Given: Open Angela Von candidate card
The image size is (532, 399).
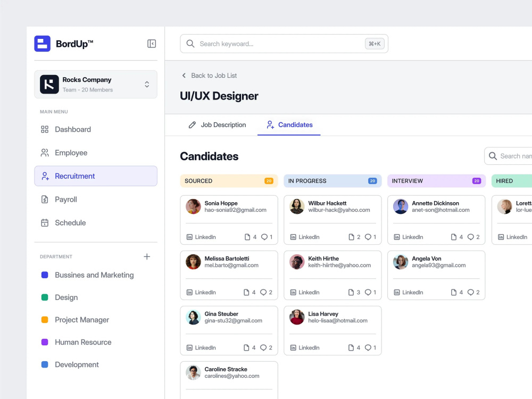Looking at the screenshot, I should [436, 275].
